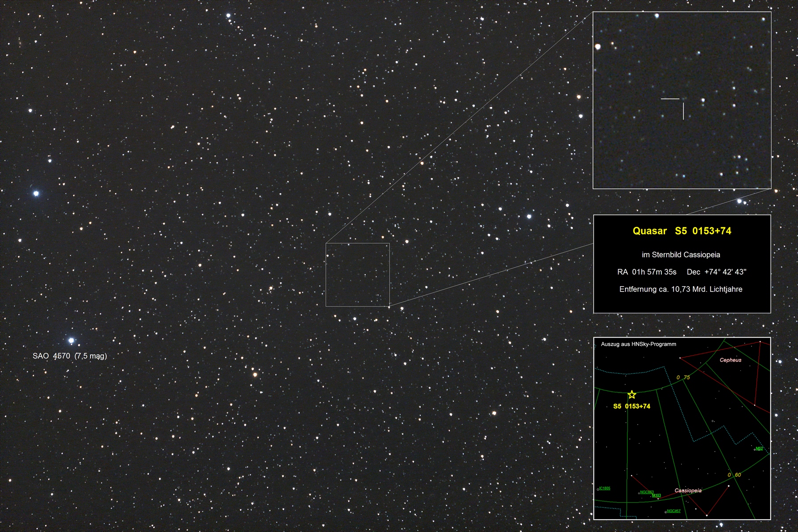The image size is (798, 532).
Task: Click the bright star above 'SAO 4570' label
Action: [71, 341]
